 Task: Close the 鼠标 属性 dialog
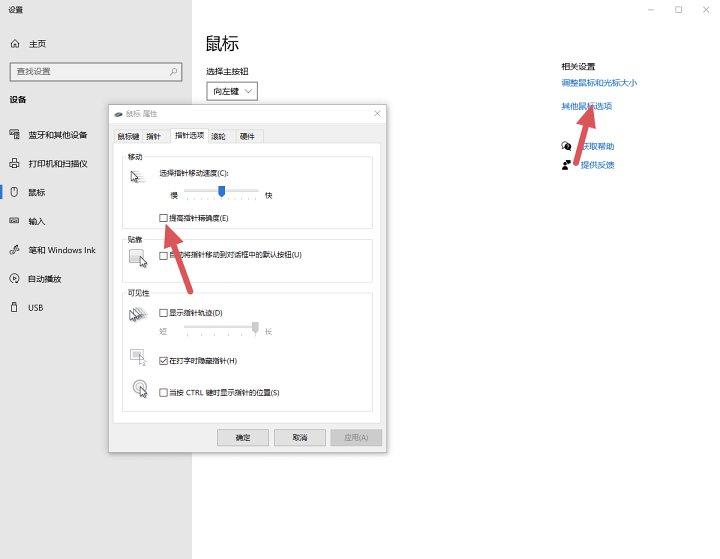377,113
